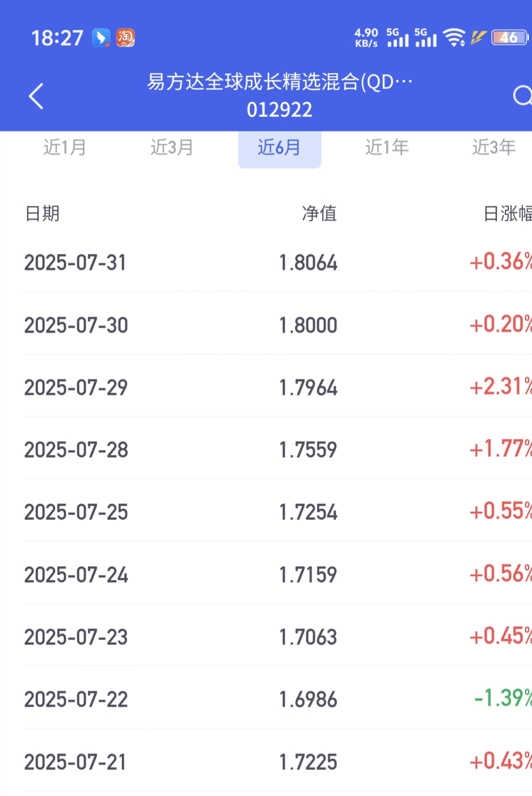
Task: Switch to the 近3年 tab
Action: point(494,147)
